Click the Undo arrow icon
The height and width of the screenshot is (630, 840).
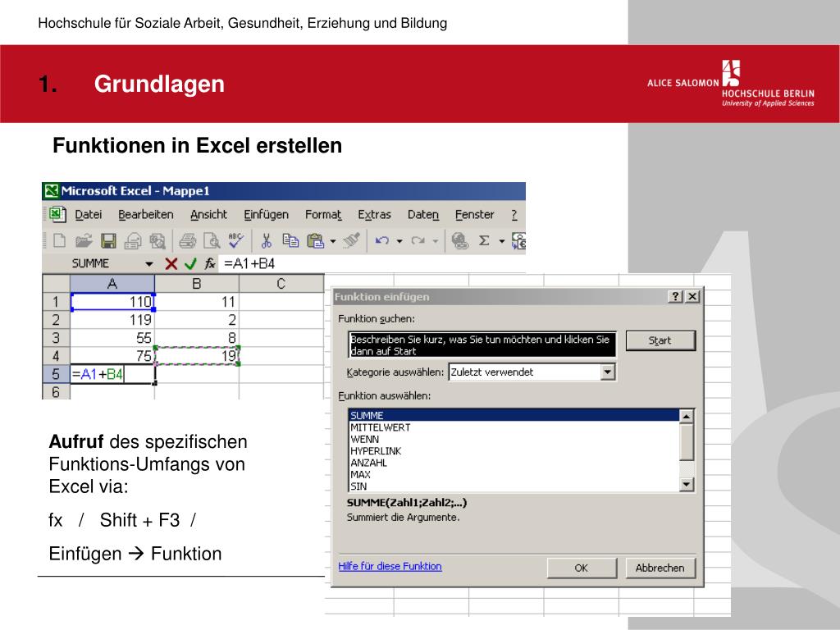382,240
